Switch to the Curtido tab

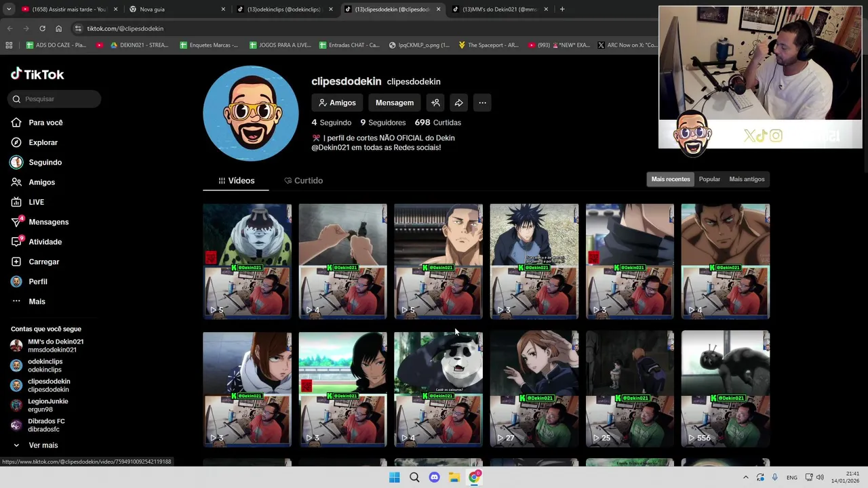pyautogui.click(x=302, y=181)
